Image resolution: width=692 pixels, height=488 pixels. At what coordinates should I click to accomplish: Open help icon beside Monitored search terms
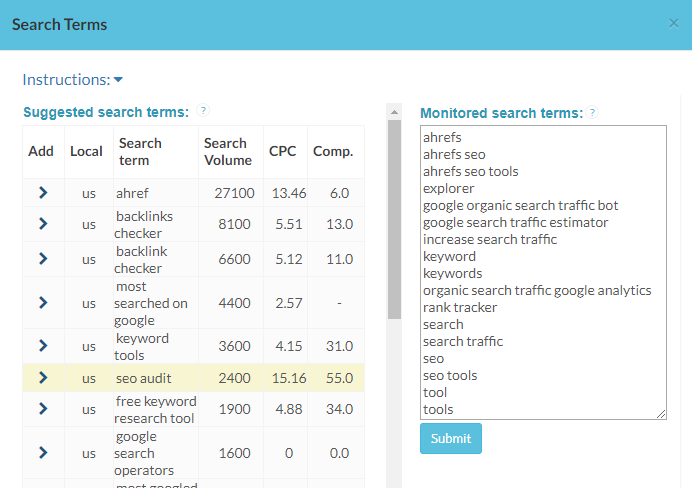(592, 113)
